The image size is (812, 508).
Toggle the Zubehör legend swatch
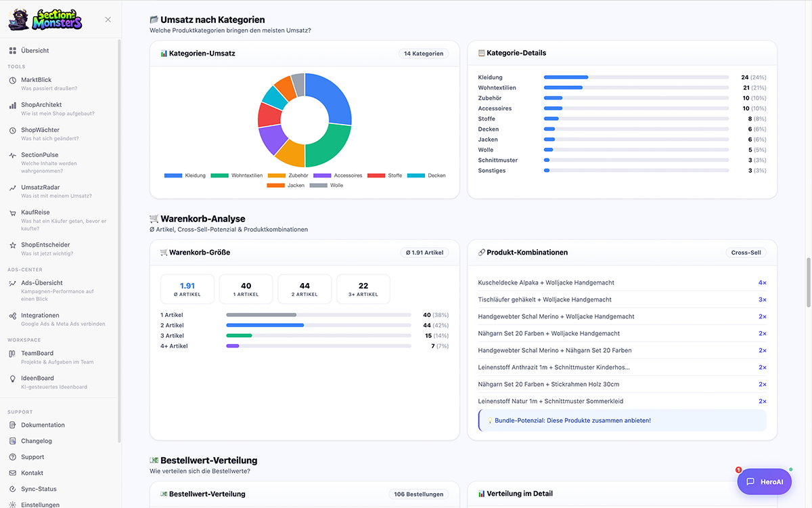[277, 175]
